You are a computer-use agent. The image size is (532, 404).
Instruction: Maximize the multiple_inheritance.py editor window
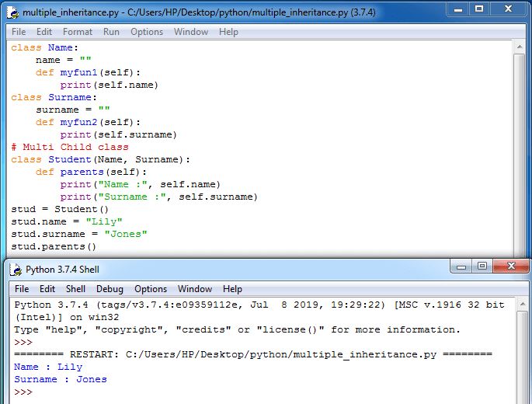(479, 9)
